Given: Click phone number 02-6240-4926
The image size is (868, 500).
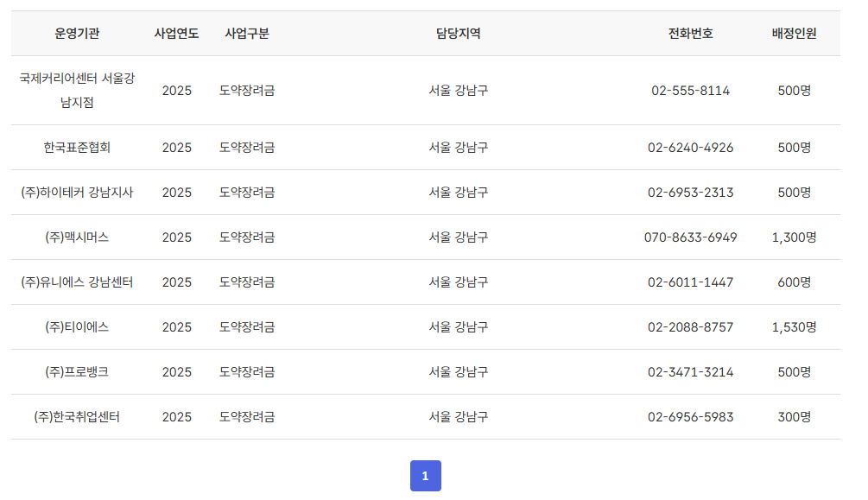Looking at the screenshot, I should point(690,148).
